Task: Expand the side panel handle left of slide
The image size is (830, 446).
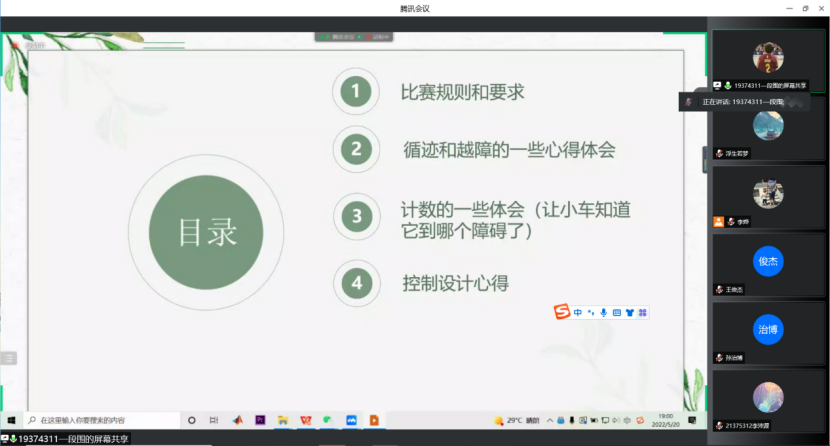Action: 8,357
